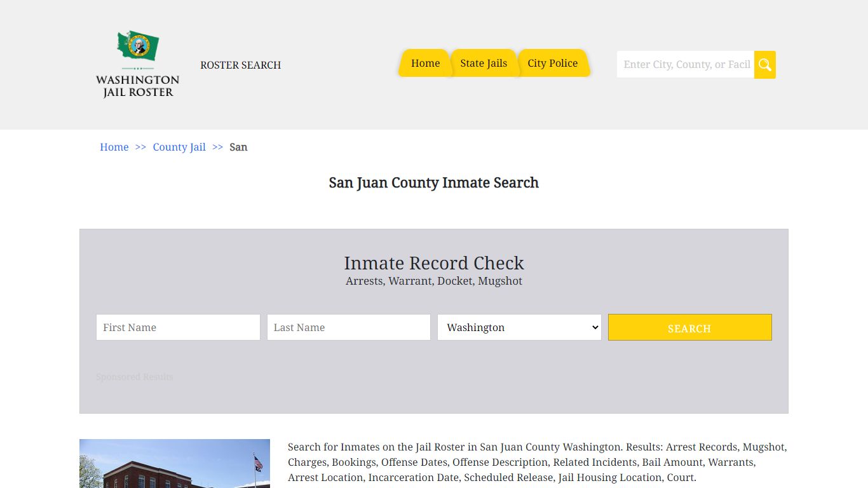Image resolution: width=868 pixels, height=488 pixels.
Task: Follow the Home breadcrumb link
Action: [x=114, y=147]
